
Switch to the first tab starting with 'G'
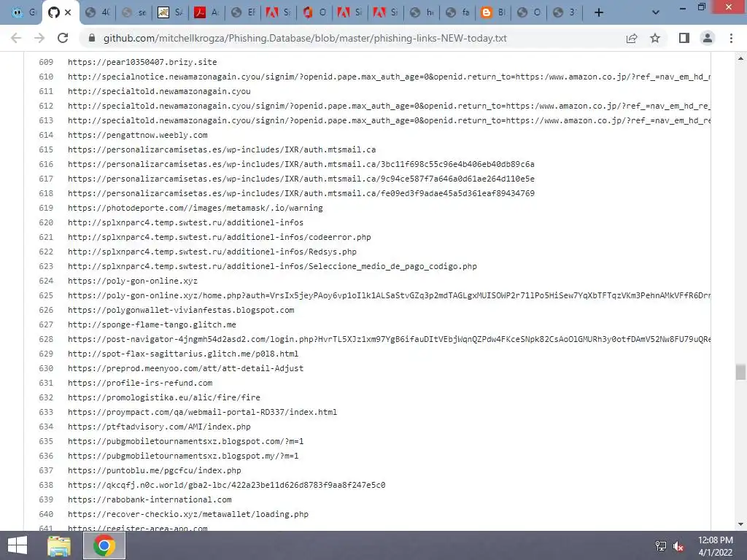pos(23,12)
